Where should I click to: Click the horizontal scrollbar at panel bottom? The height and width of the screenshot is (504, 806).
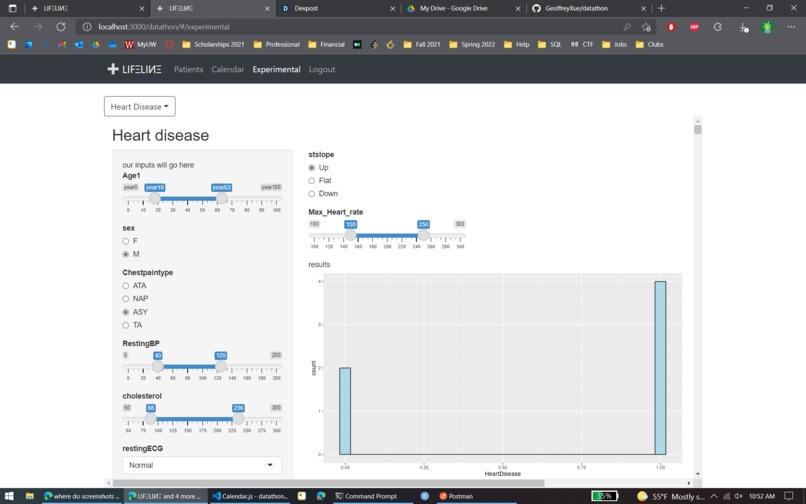[328, 483]
